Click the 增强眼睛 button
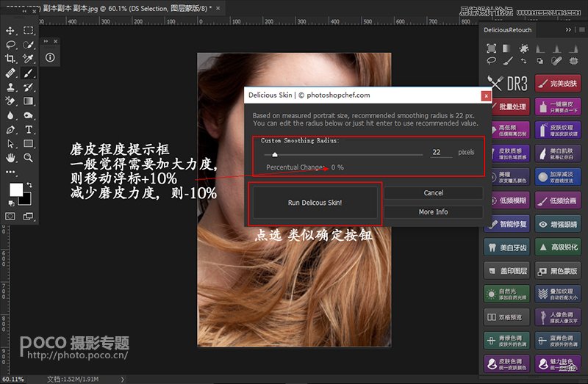588x384 pixels. (558, 225)
